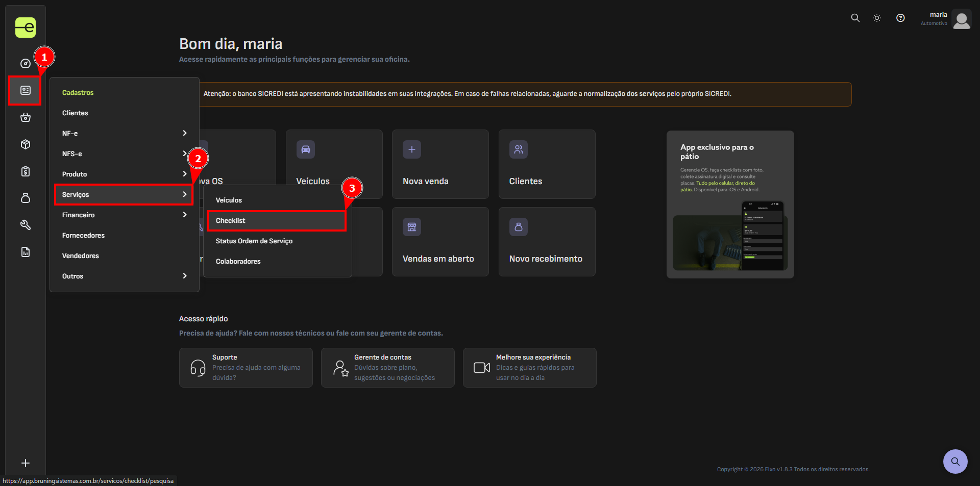Click the people icon on Clientes card
This screenshot has height=486, width=980.
point(519,149)
